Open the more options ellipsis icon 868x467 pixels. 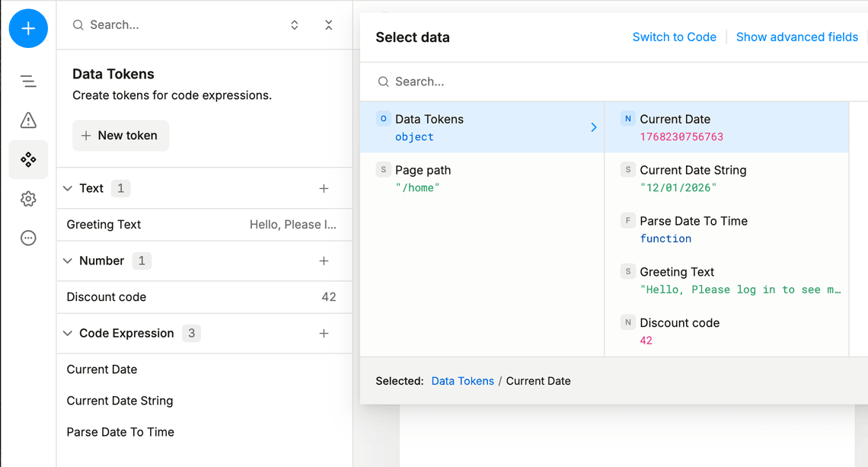pos(28,238)
